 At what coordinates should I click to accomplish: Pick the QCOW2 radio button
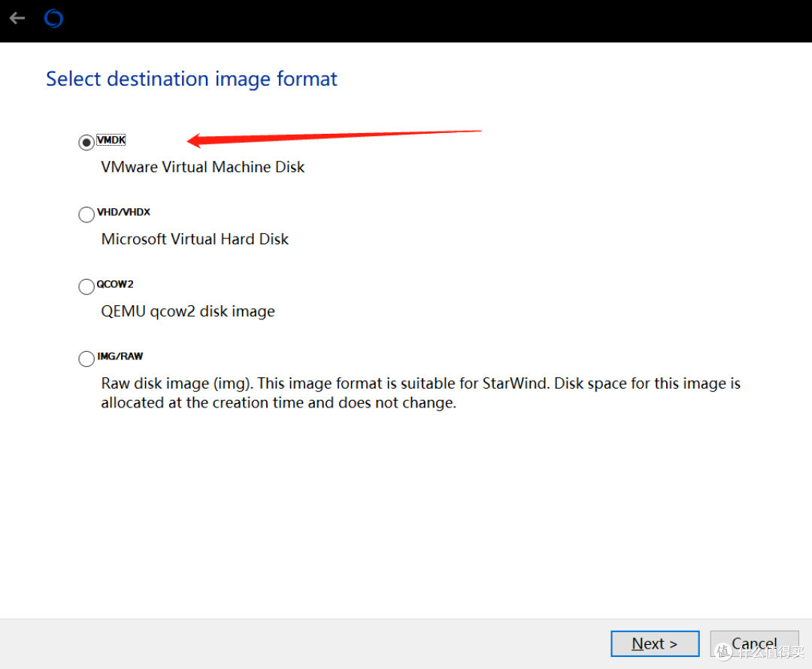click(x=86, y=286)
